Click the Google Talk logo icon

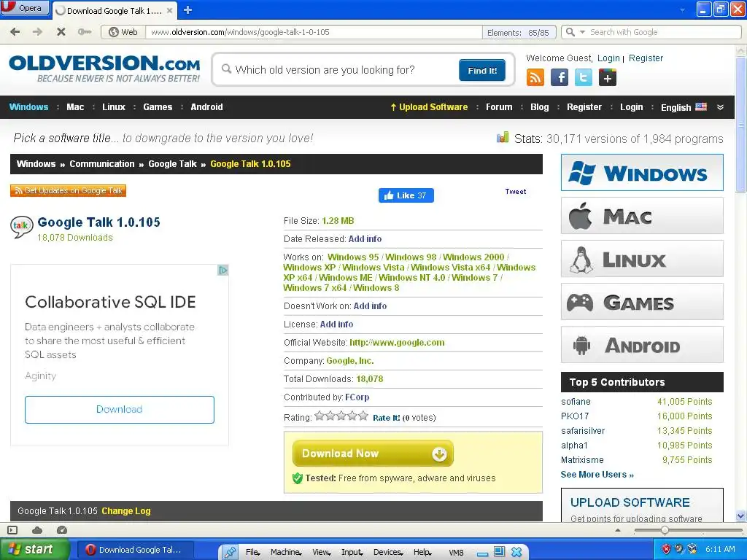21,227
